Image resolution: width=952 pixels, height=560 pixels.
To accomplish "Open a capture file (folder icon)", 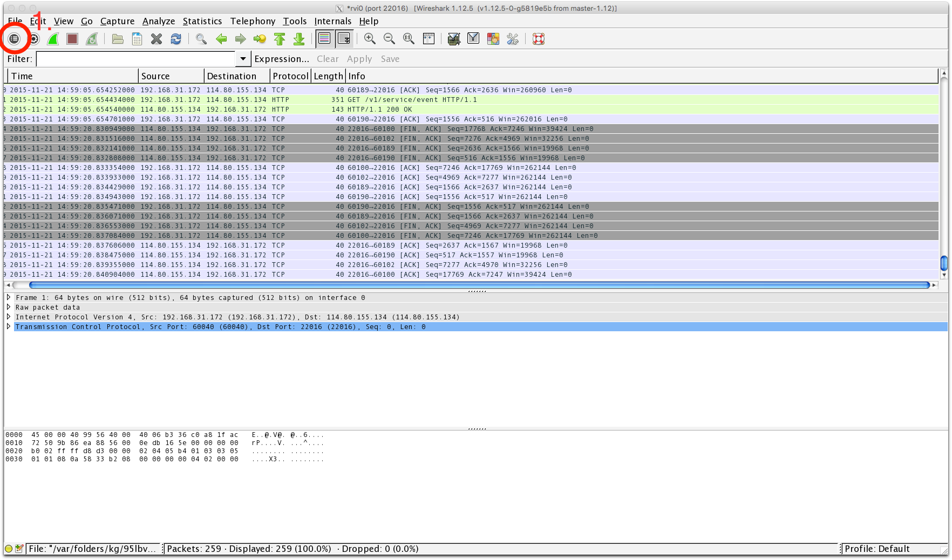I will pyautogui.click(x=118, y=39).
